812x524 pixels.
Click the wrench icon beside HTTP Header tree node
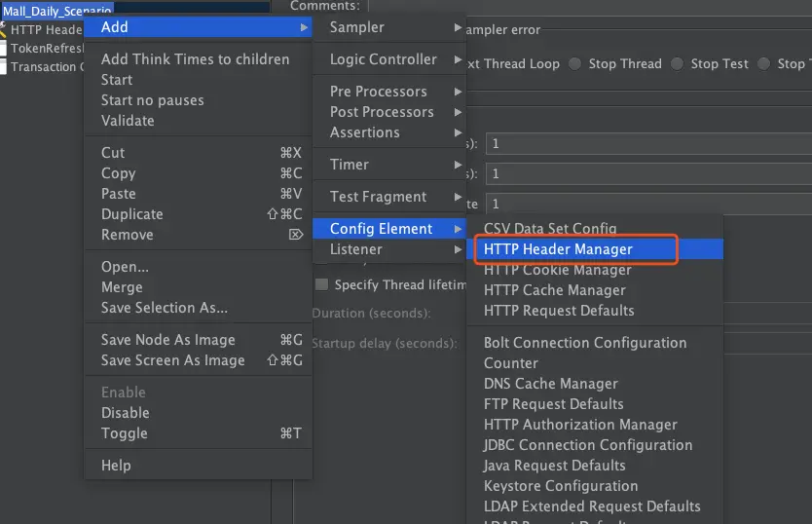pos(4,30)
